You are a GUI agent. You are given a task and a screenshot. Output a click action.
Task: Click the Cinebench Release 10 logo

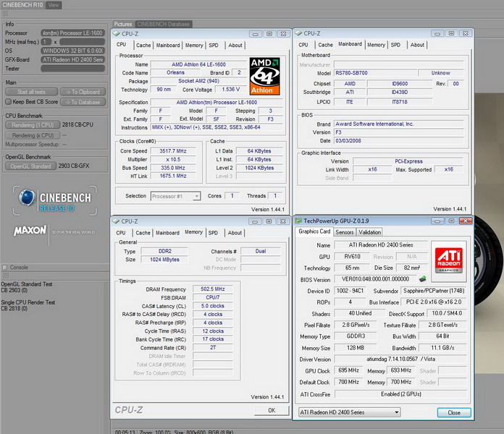click(54, 200)
